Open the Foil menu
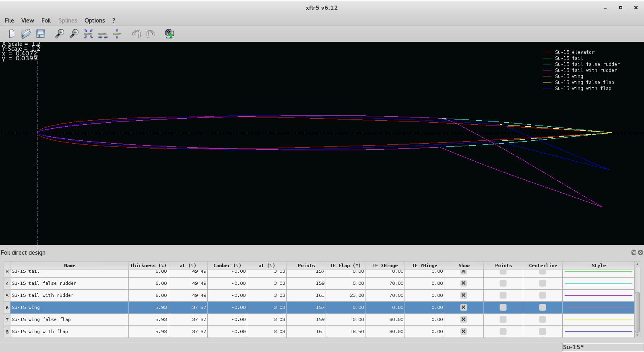The image size is (644, 352). point(46,21)
